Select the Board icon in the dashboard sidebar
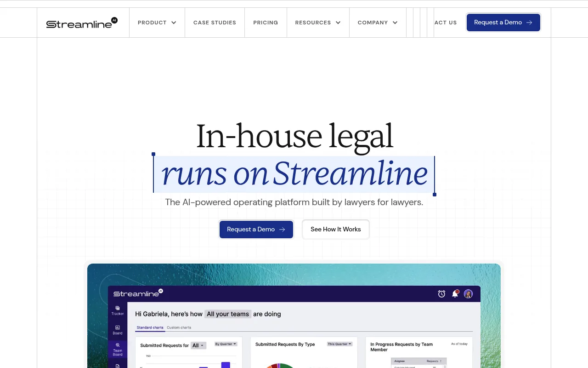 coord(118,330)
